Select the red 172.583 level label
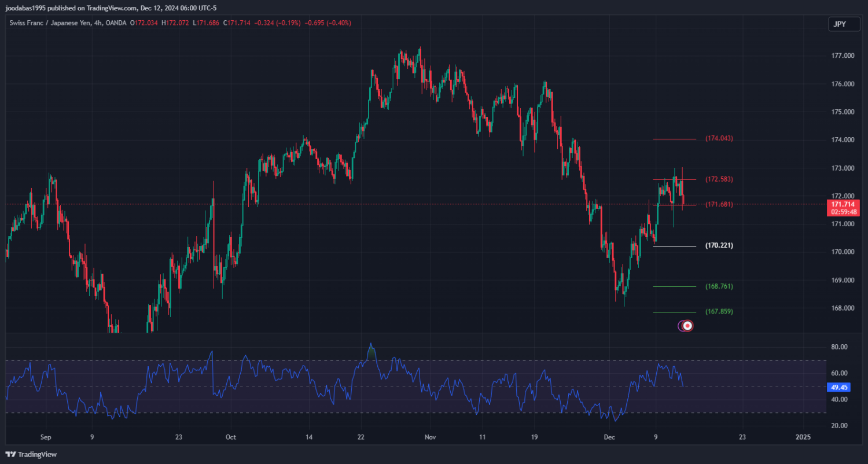The height and width of the screenshot is (464, 868). 719,179
